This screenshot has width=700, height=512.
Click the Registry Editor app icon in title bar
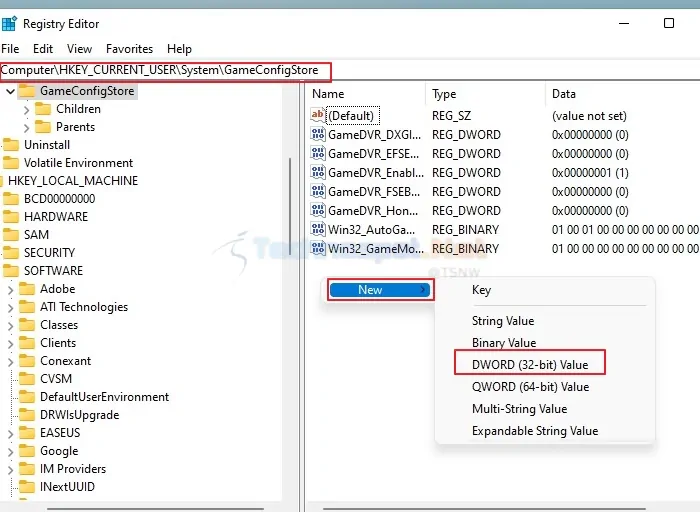coord(8,24)
